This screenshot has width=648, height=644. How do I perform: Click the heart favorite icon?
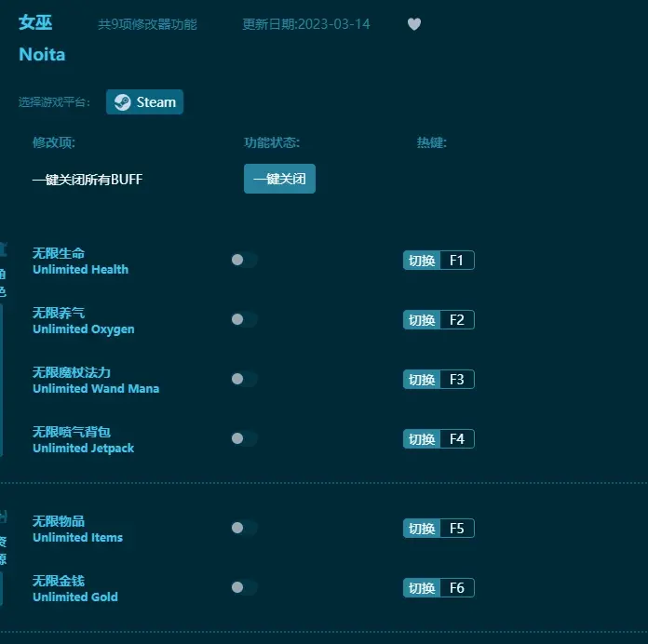(x=414, y=24)
